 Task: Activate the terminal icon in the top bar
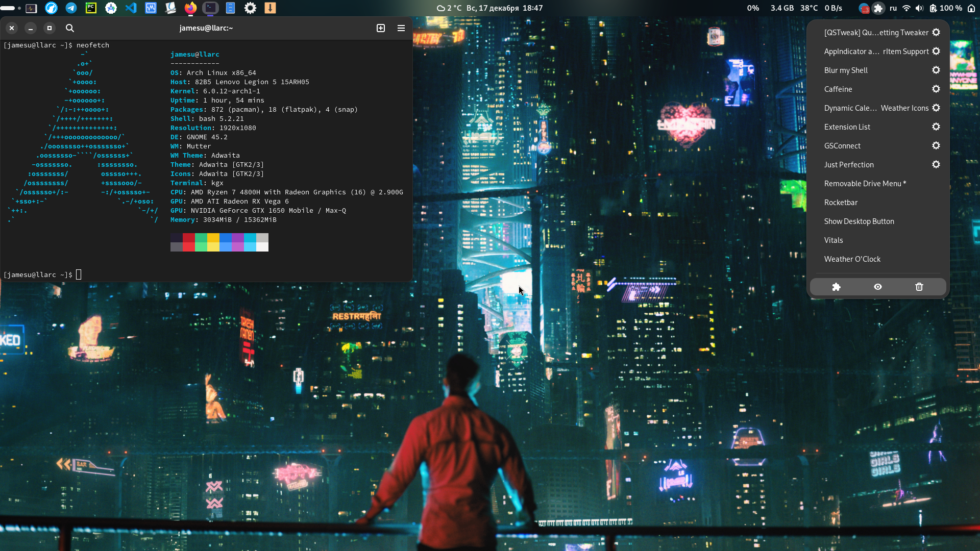click(x=210, y=8)
